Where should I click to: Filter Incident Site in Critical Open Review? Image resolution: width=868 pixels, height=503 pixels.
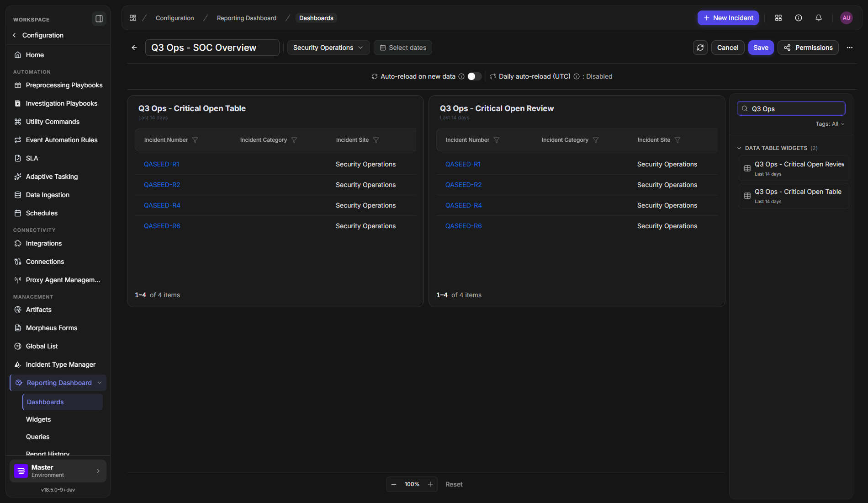677,140
